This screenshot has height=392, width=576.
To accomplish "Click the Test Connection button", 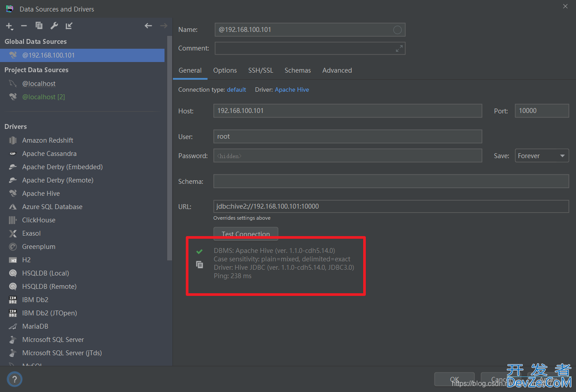I will pyautogui.click(x=246, y=234).
